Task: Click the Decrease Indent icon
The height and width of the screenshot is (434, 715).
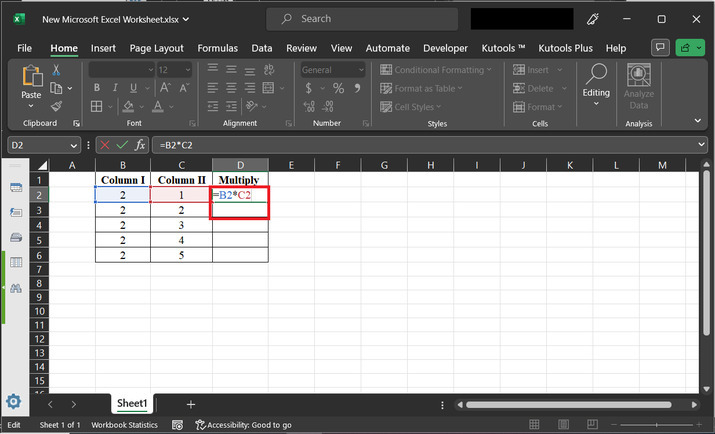Action: click(212, 107)
